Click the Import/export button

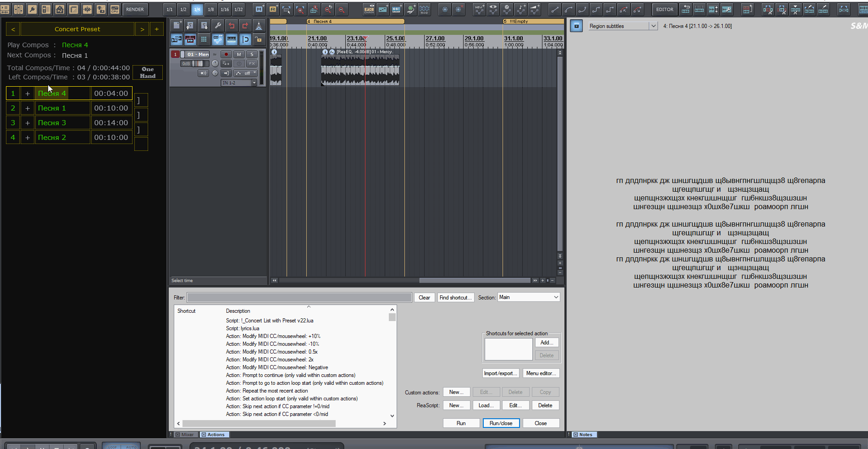(500, 373)
